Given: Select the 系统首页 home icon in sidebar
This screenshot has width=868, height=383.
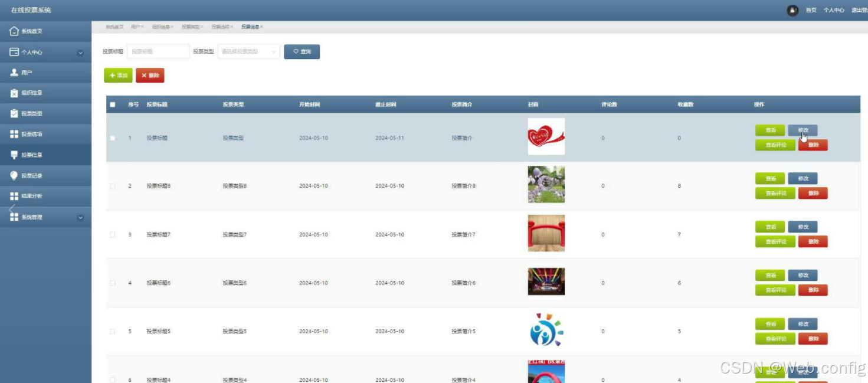Looking at the screenshot, I should point(15,31).
